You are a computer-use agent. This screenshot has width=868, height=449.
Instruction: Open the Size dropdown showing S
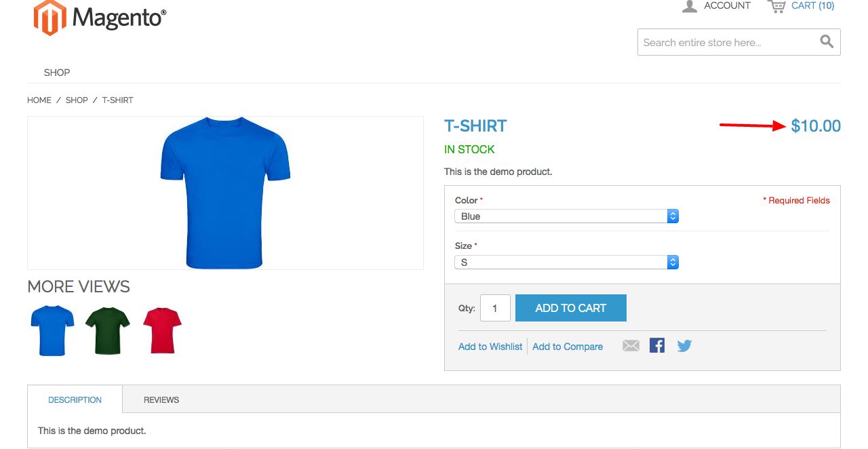click(x=566, y=262)
